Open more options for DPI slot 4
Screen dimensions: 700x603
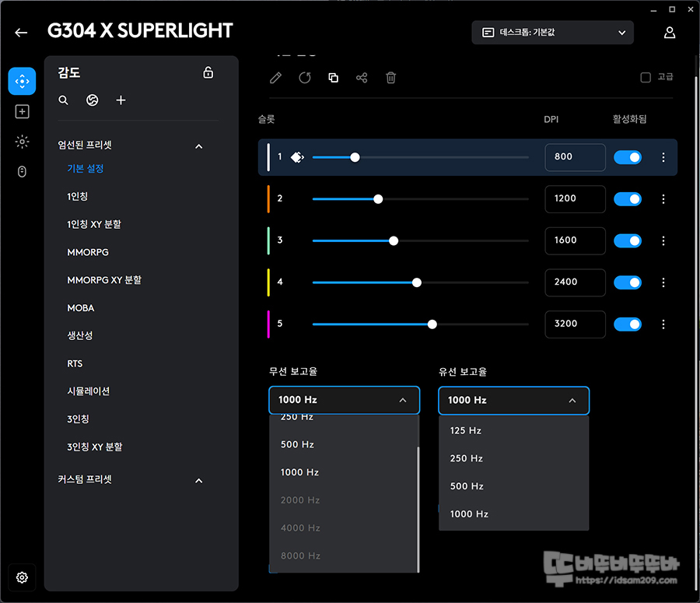tap(663, 282)
